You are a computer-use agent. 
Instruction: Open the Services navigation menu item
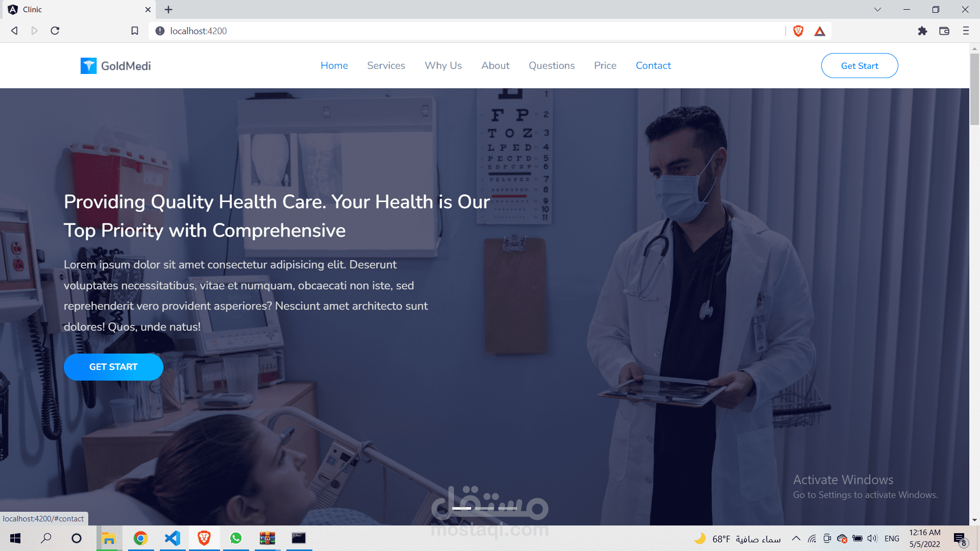coord(386,65)
